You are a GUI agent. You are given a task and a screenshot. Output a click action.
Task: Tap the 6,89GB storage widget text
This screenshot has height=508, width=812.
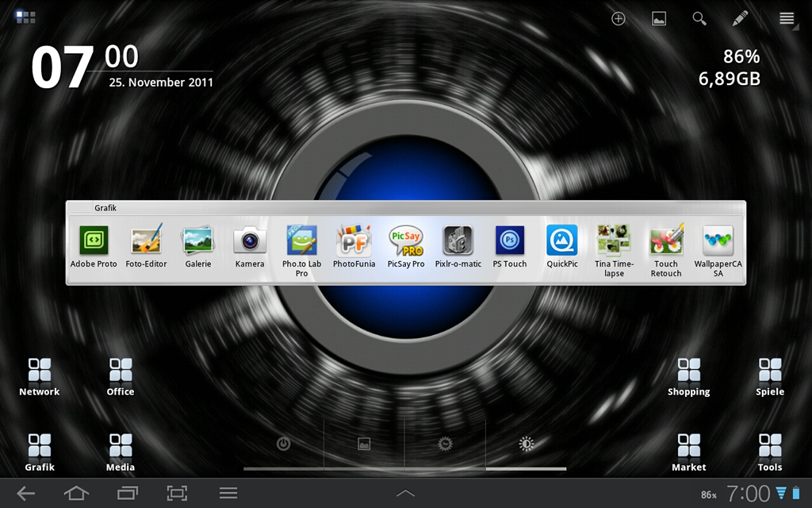coord(730,79)
